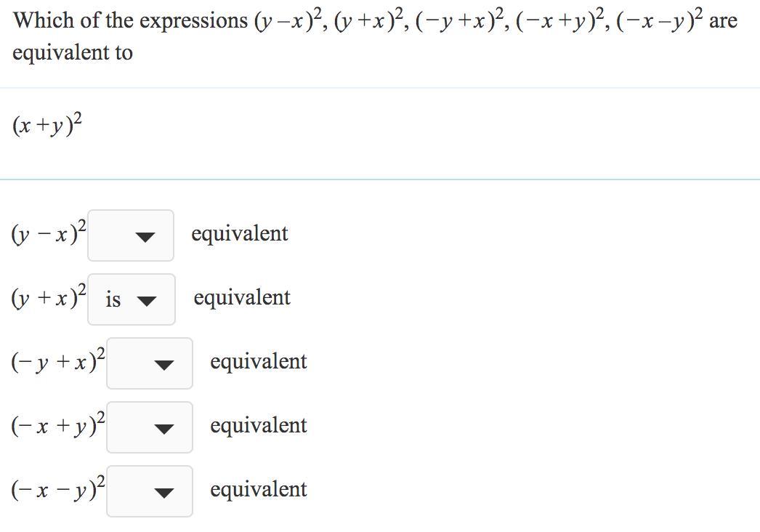Click "equivalent" text in the (y − x)² row

(x=239, y=234)
